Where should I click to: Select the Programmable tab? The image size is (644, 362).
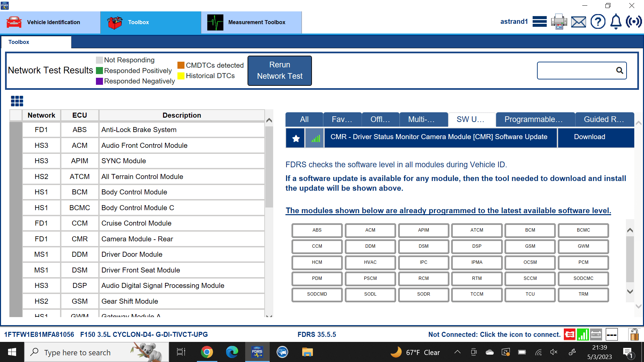[535, 120]
